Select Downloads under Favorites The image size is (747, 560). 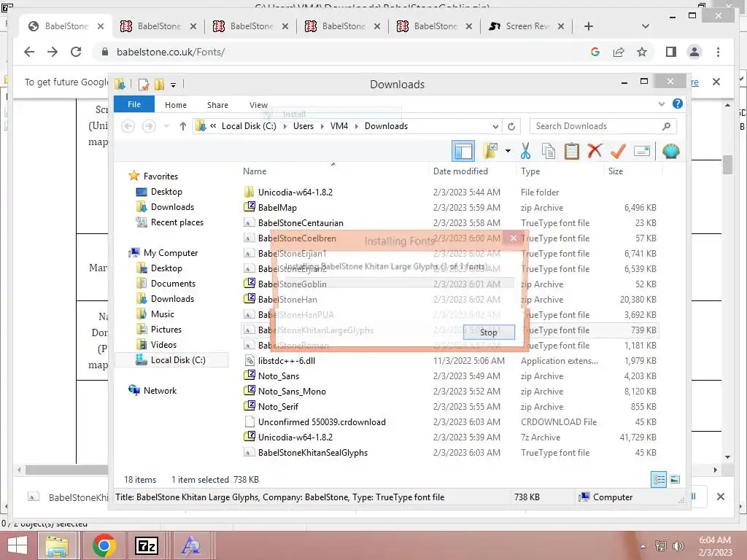click(x=172, y=206)
